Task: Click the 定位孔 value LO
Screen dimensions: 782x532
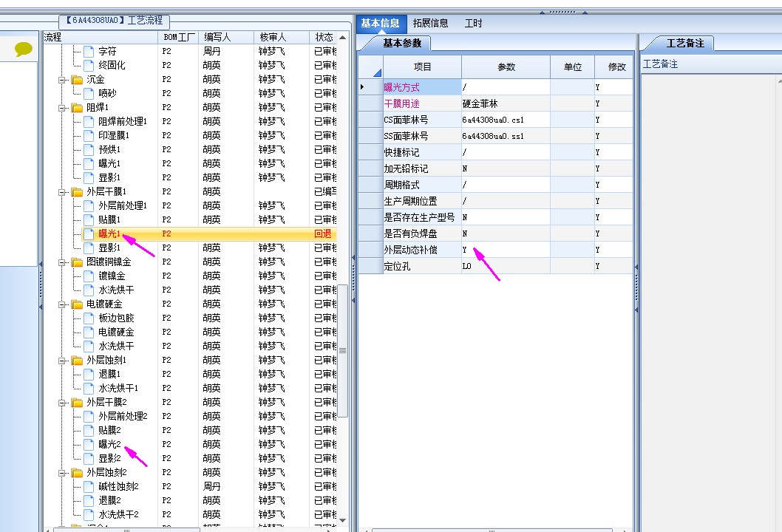Action: tap(467, 266)
